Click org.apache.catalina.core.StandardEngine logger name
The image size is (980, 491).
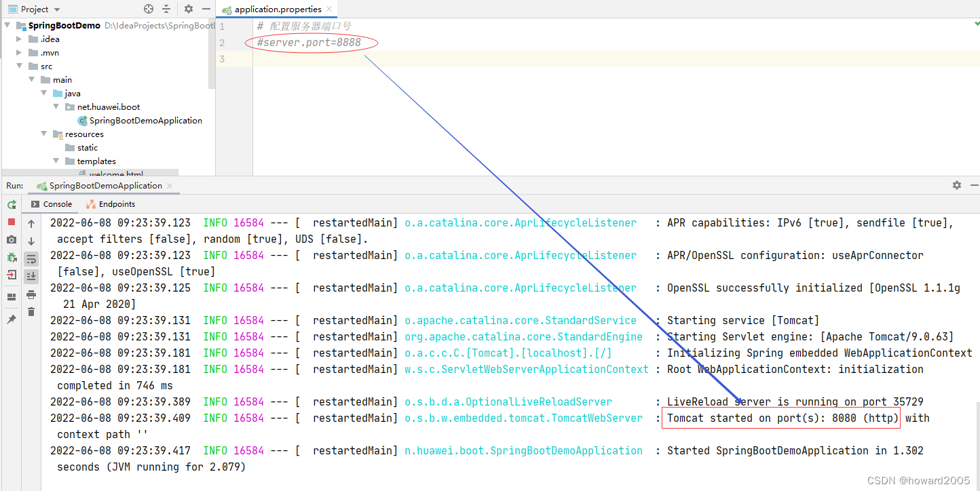pyautogui.click(x=523, y=336)
